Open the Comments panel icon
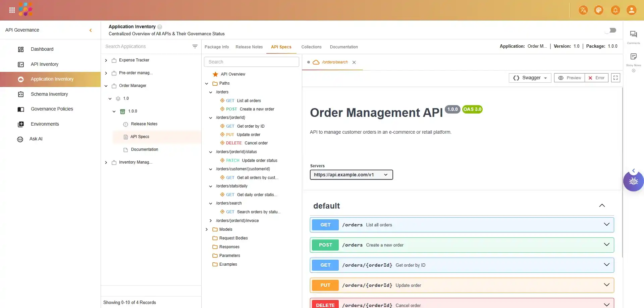The width and height of the screenshot is (644, 308). (x=633, y=34)
